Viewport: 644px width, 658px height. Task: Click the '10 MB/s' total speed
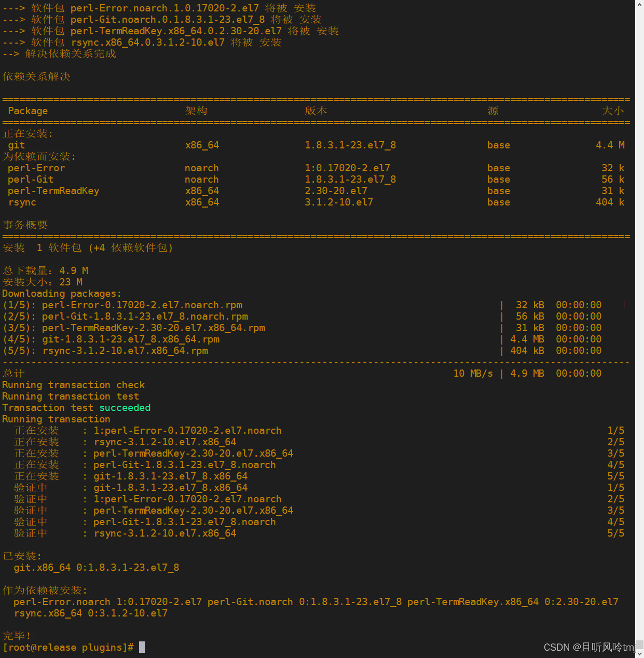click(473, 373)
